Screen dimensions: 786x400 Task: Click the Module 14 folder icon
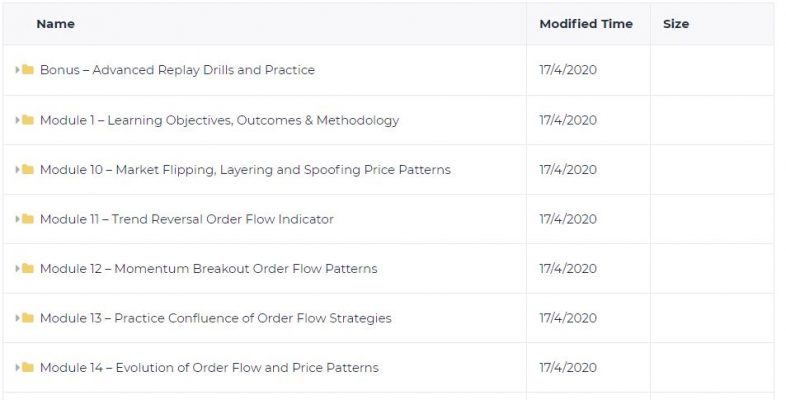[x=28, y=368]
